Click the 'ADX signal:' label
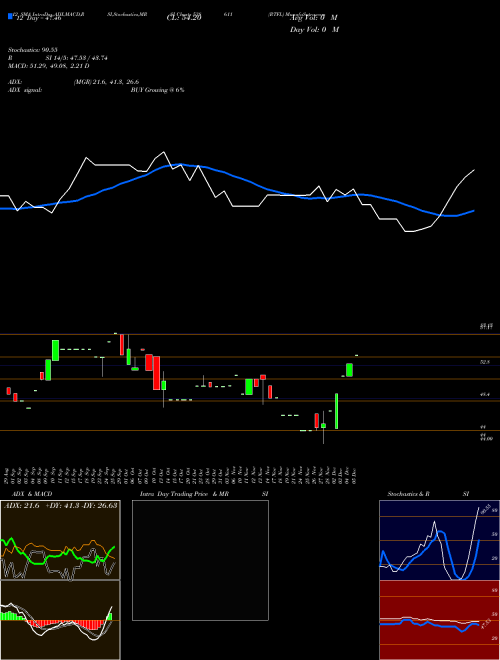The image size is (500, 660). (25, 90)
